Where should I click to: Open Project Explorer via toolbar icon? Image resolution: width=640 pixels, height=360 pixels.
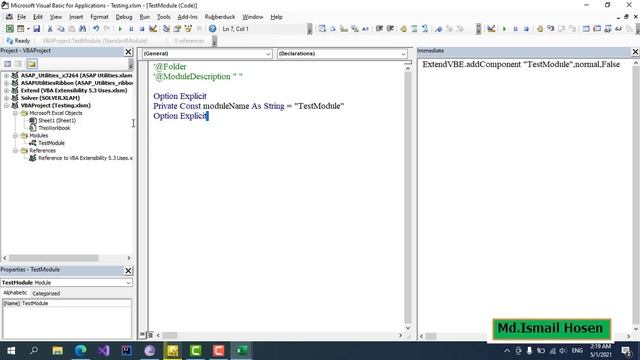[x=166, y=29]
